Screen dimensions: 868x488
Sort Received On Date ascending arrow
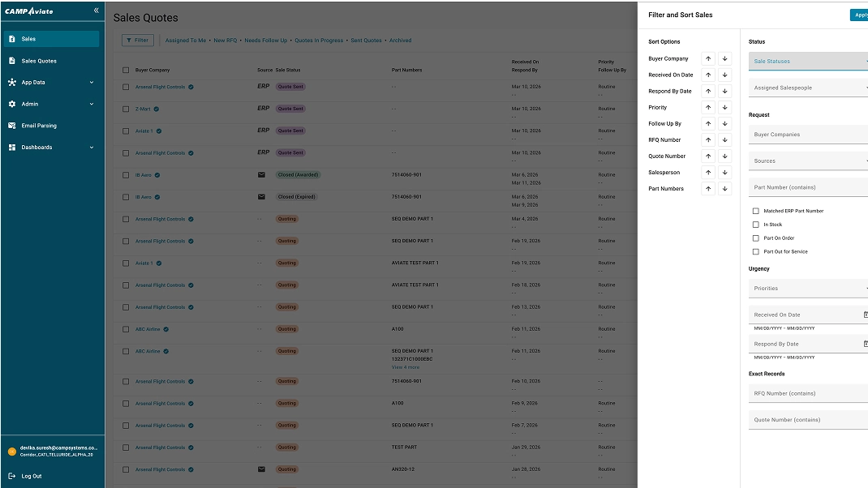708,75
